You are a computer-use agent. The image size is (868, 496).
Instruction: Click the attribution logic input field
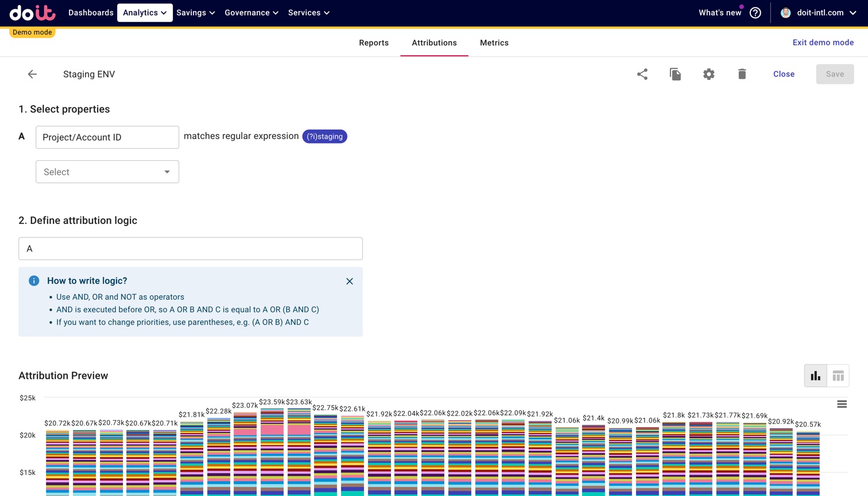click(191, 249)
